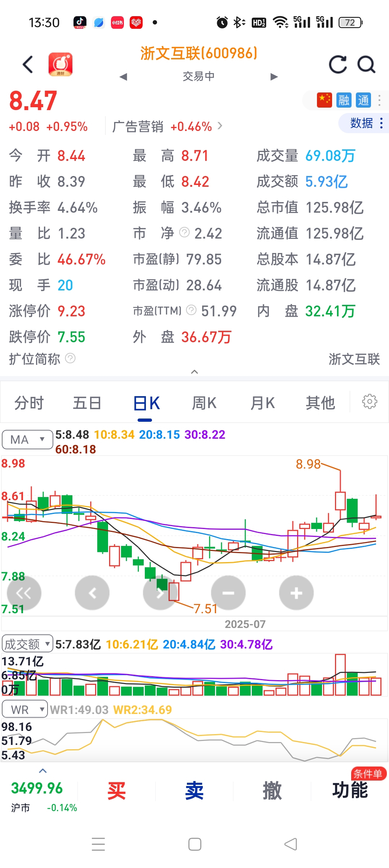The width and height of the screenshot is (389, 868).
Task: Tap the 换手率 value 4.64%
Action: pos(77,208)
